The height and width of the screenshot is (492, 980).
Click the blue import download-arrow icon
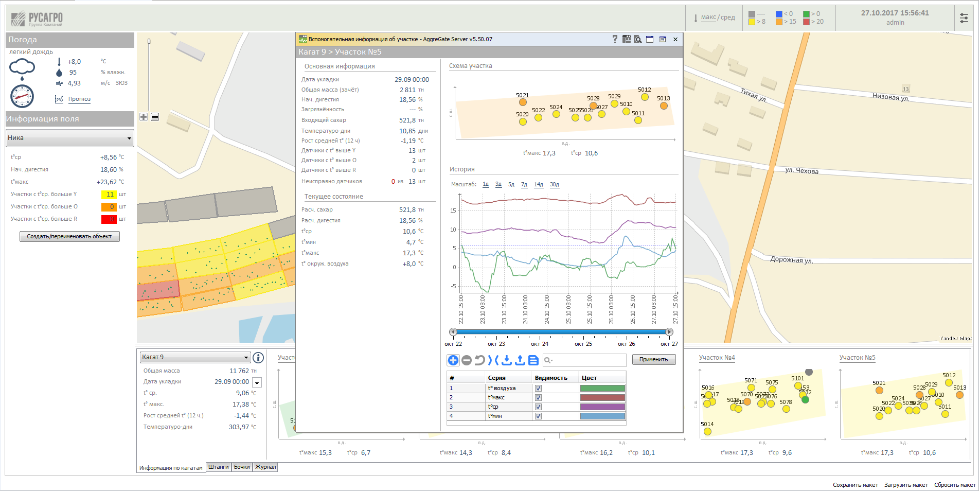507,360
